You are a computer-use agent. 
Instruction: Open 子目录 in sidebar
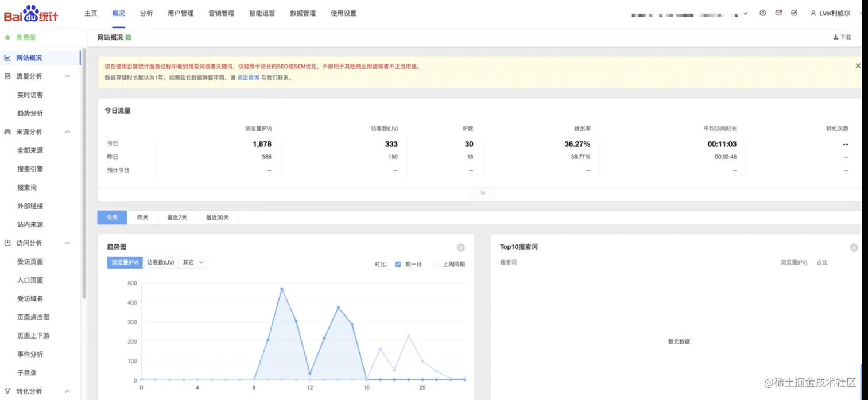pyautogui.click(x=27, y=373)
